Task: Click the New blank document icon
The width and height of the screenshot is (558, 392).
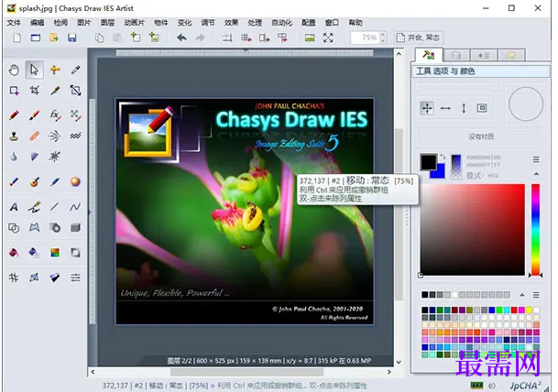Action: pos(16,38)
